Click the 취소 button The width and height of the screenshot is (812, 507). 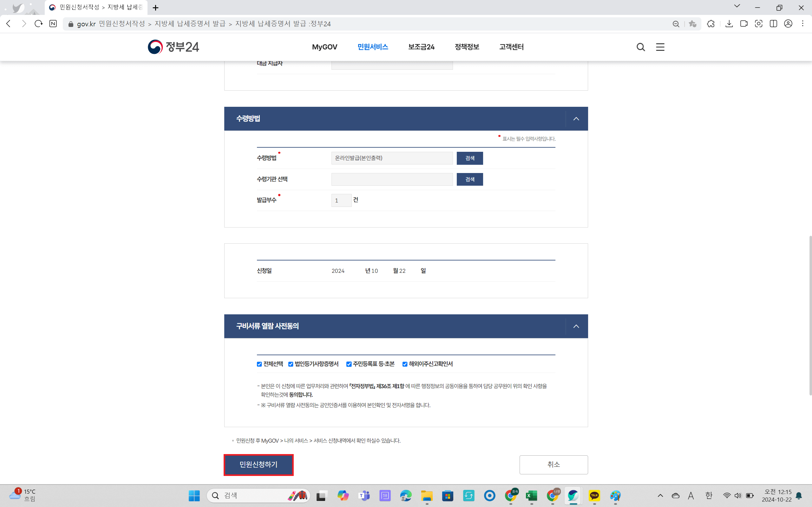click(553, 464)
